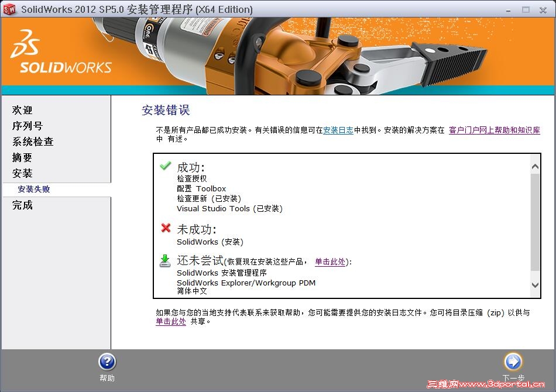Close the installation manager window
Screen dimensions: 556x392
tap(543, 10)
